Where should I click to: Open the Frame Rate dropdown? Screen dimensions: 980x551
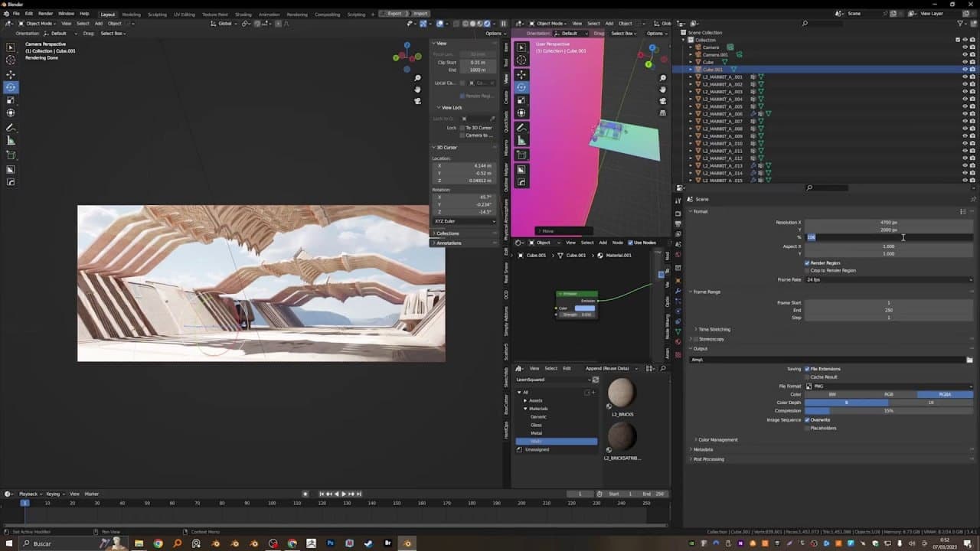(889, 280)
